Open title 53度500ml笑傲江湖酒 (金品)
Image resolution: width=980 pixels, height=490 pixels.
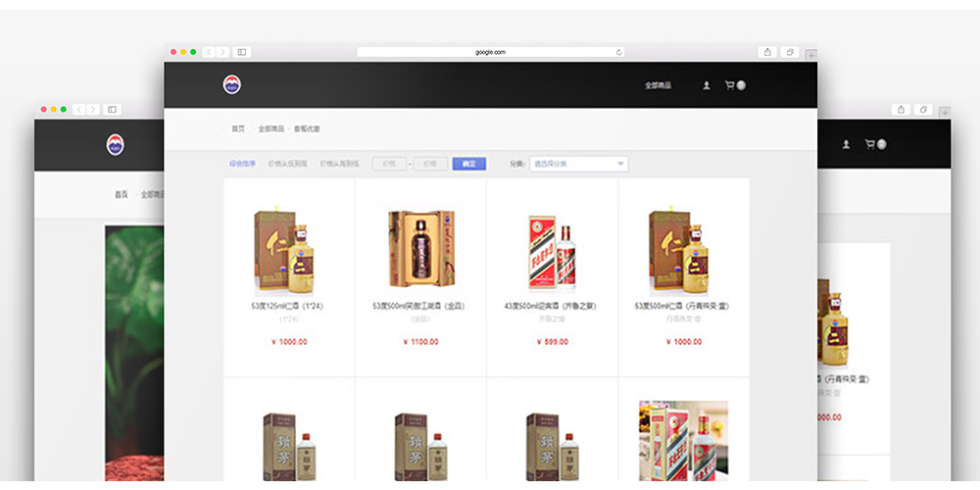point(418,306)
